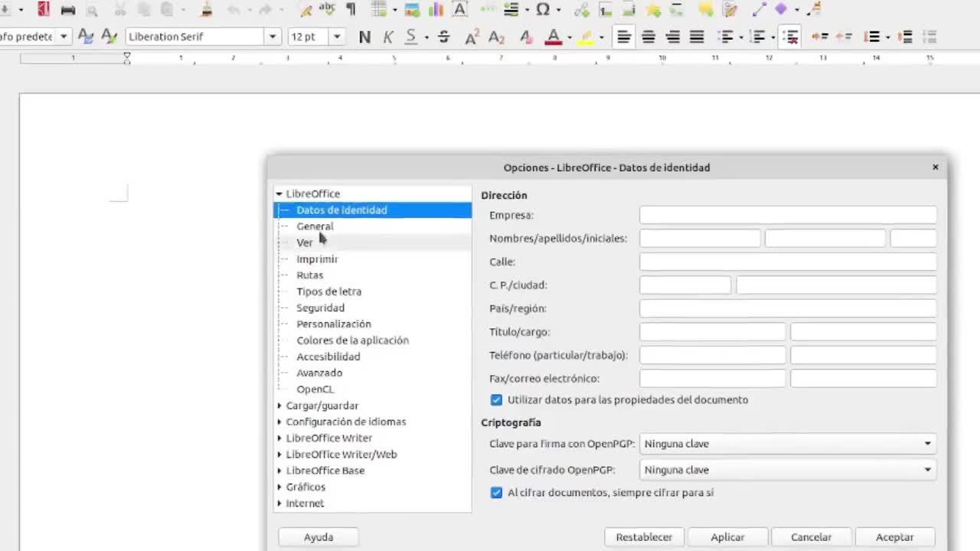980x551 pixels.
Task: Select Colores de la aplicación option
Action: 352,341
